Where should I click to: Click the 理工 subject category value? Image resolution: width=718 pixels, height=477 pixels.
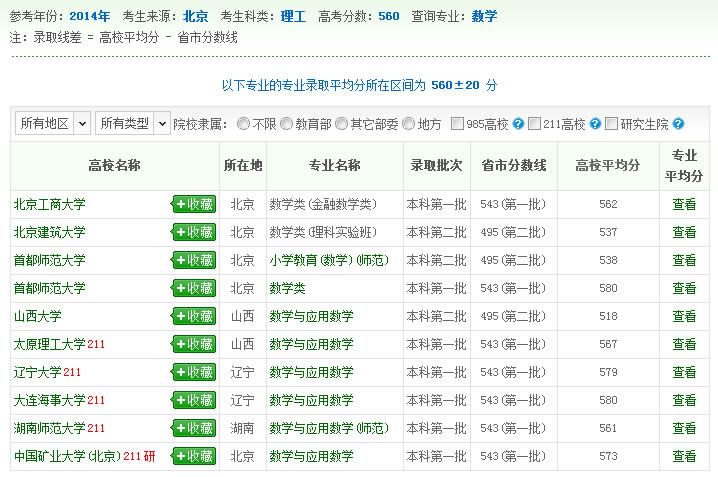tap(293, 16)
